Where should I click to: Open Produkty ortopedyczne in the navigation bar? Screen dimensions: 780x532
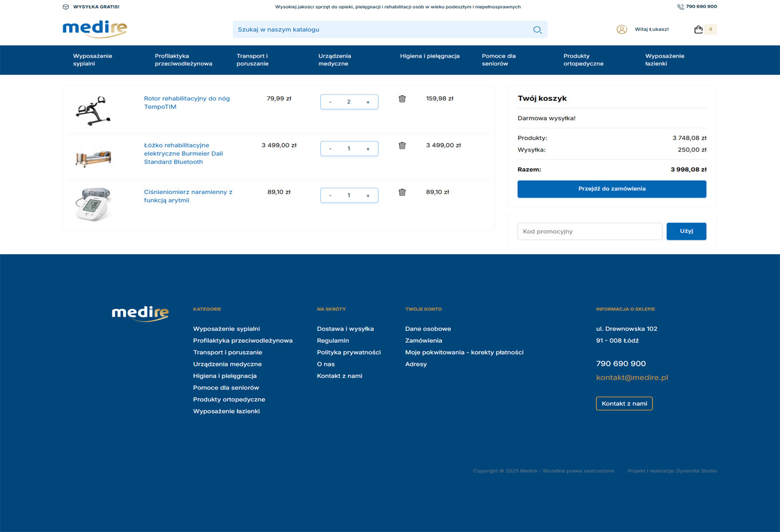[583, 60]
